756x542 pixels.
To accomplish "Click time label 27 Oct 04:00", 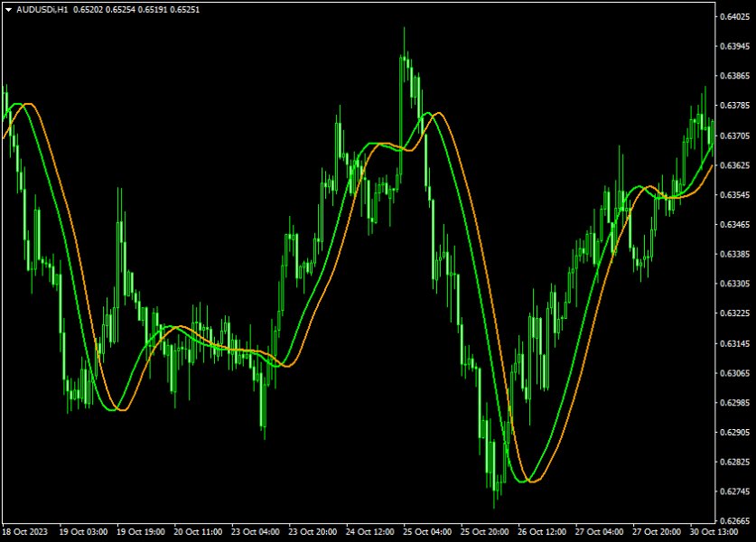I will (x=600, y=532).
